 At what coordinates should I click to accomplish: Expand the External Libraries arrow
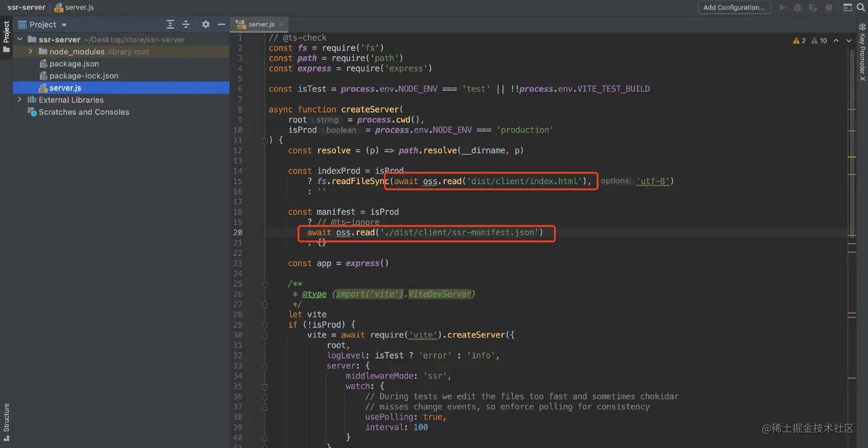click(20, 100)
